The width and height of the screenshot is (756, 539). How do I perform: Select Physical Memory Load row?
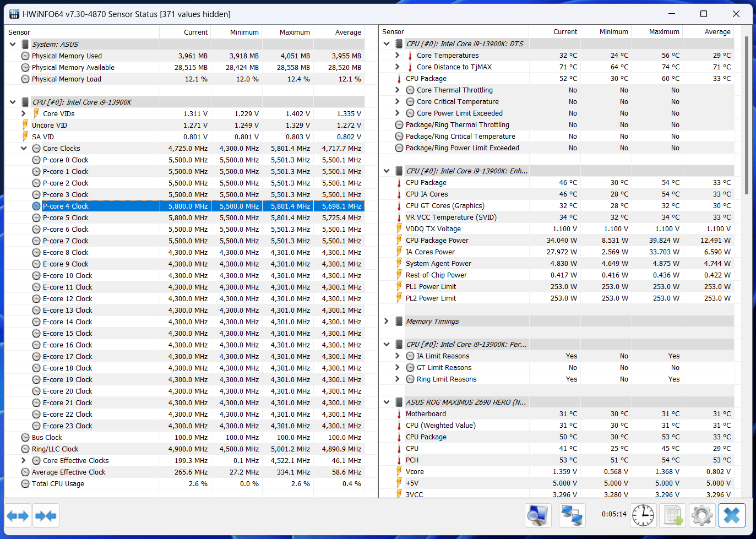point(184,79)
